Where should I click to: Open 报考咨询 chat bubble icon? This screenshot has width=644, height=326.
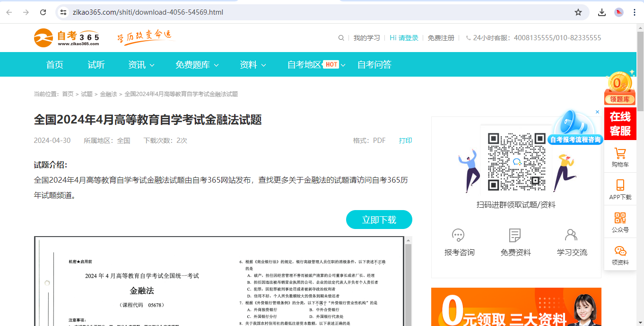click(459, 235)
